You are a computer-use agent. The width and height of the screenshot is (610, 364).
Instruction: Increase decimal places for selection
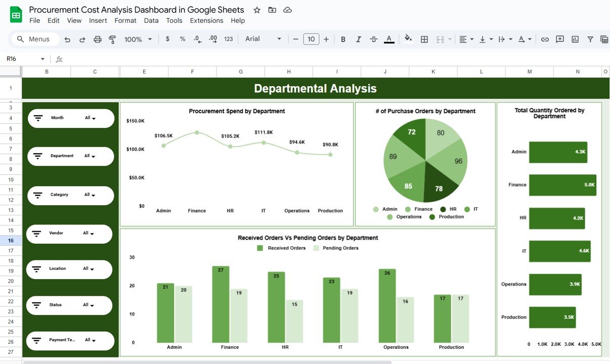point(213,39)
